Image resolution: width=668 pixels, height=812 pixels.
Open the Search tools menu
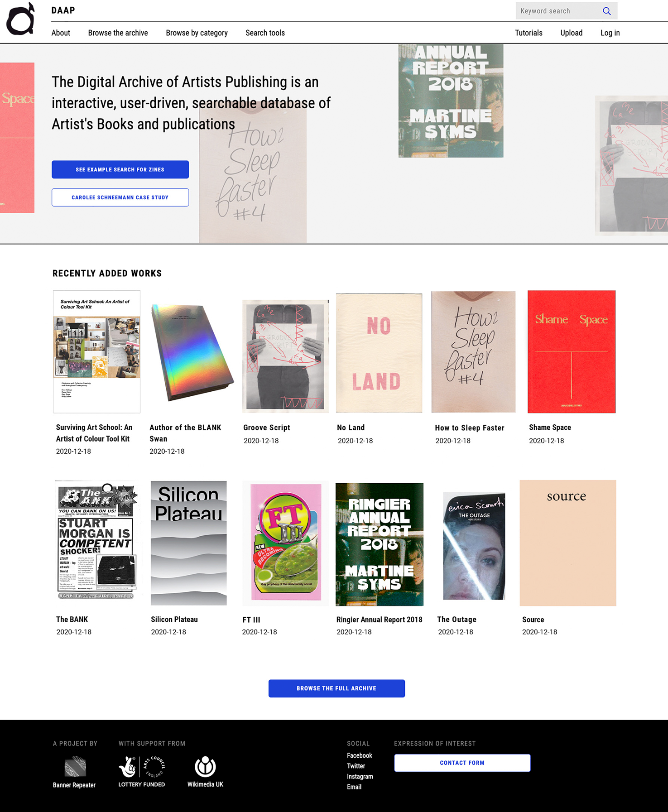click(x=265, y=33)
